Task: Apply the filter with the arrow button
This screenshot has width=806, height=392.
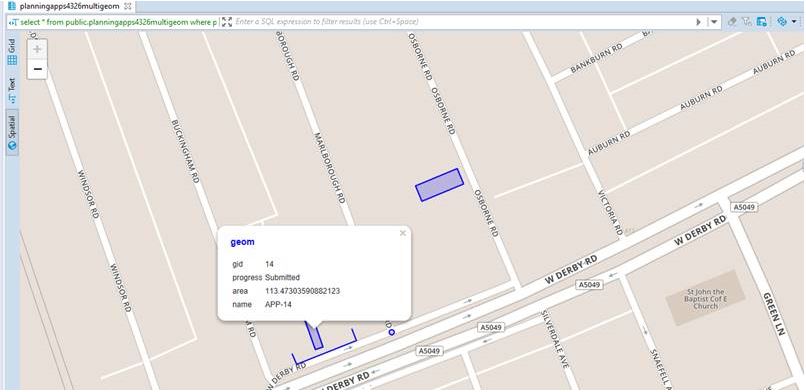Action: point(698,22)
